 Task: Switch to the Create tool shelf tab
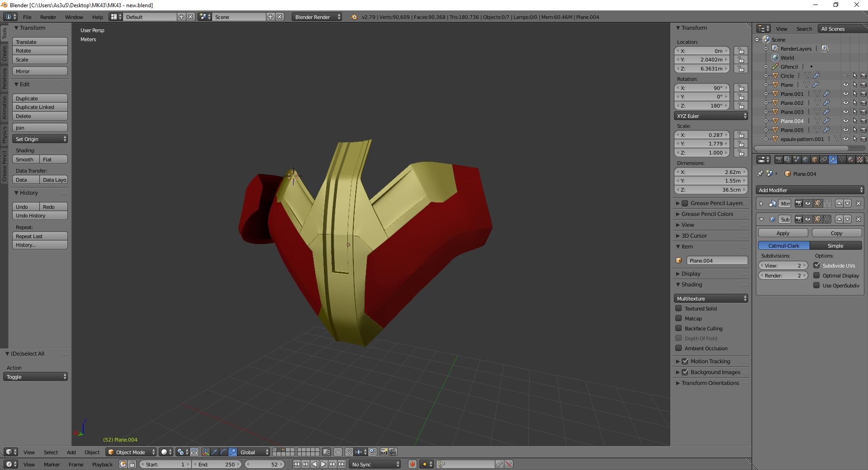pos(4,53)
